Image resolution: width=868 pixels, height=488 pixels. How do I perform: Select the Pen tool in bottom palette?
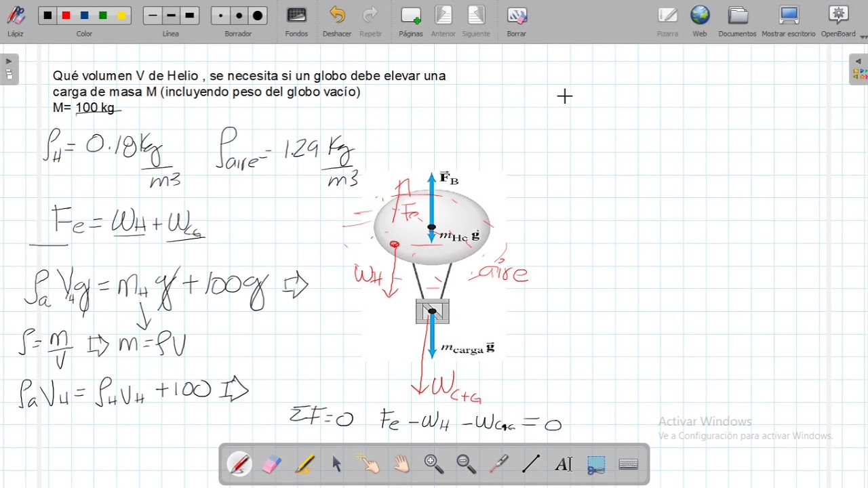(239, 464)
